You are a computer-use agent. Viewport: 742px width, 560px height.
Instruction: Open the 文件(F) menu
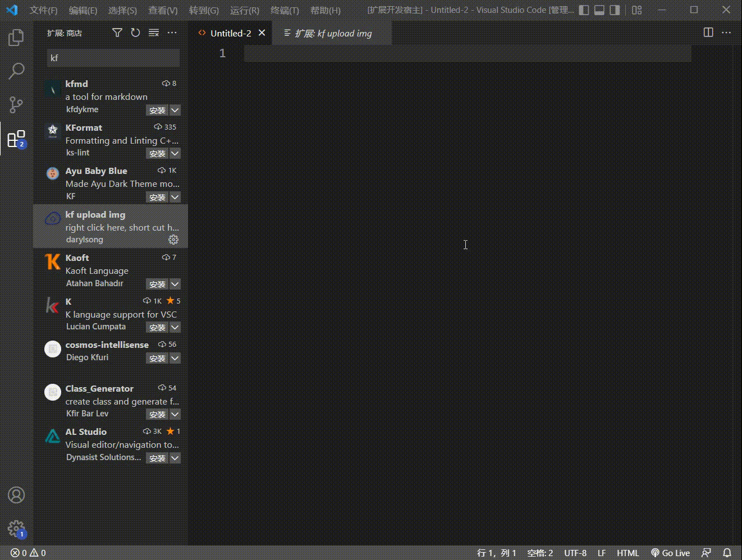pos(43,10)
